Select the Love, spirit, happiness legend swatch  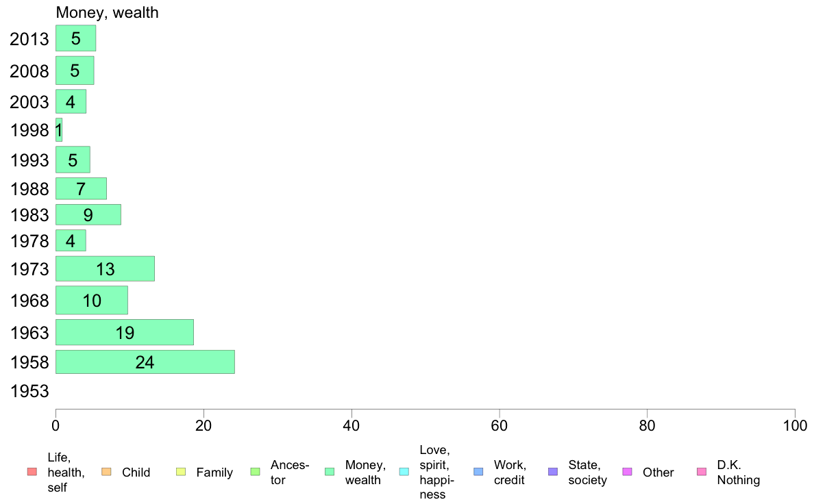404,472
